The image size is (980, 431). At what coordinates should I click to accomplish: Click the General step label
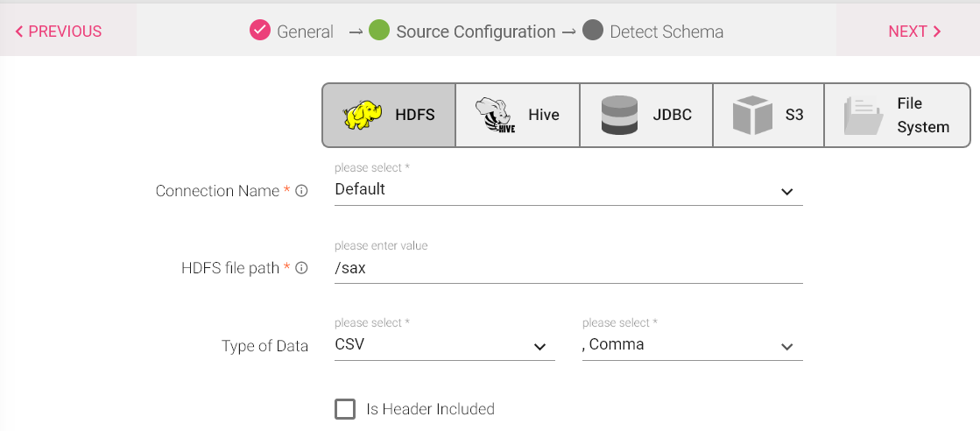(x=305, y=32)
